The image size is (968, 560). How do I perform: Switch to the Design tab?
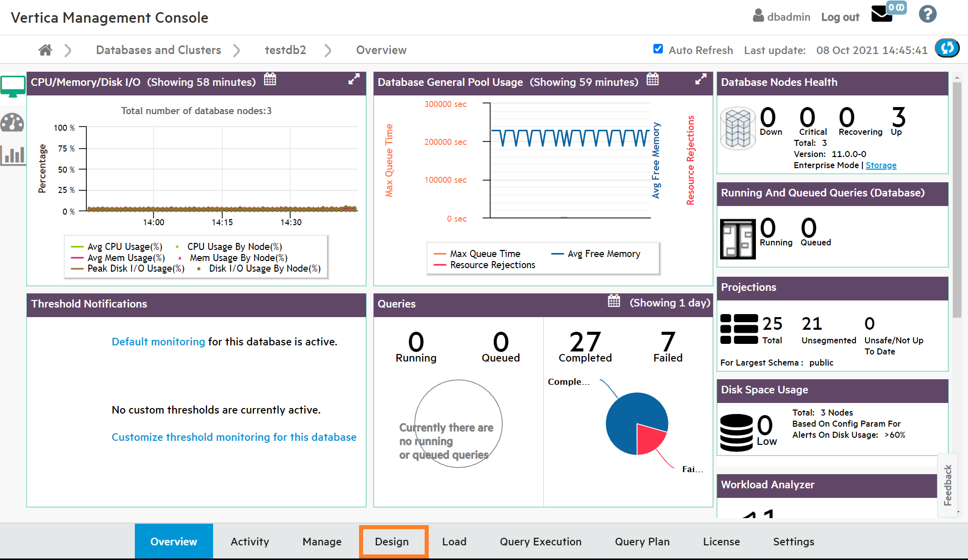tap(392, 542)
